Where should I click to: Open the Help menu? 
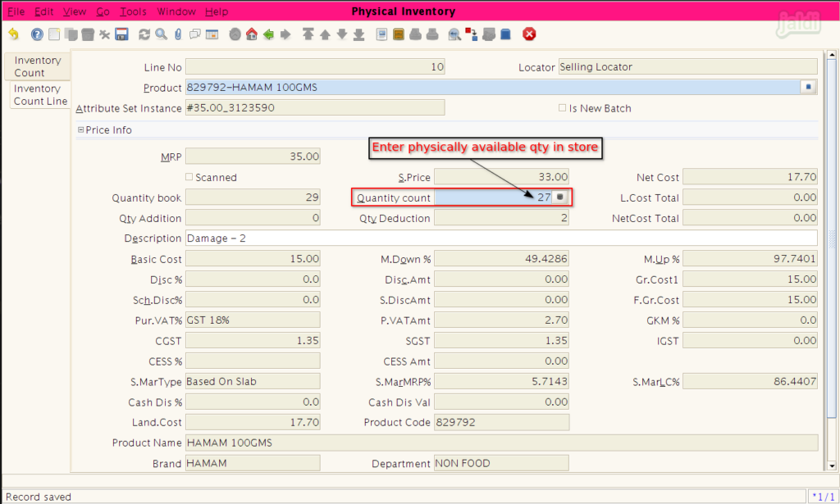[217, 11]
